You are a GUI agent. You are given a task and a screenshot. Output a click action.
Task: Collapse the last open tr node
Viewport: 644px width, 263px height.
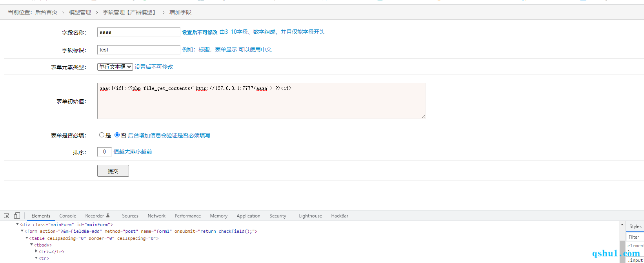tap(36, 258)
